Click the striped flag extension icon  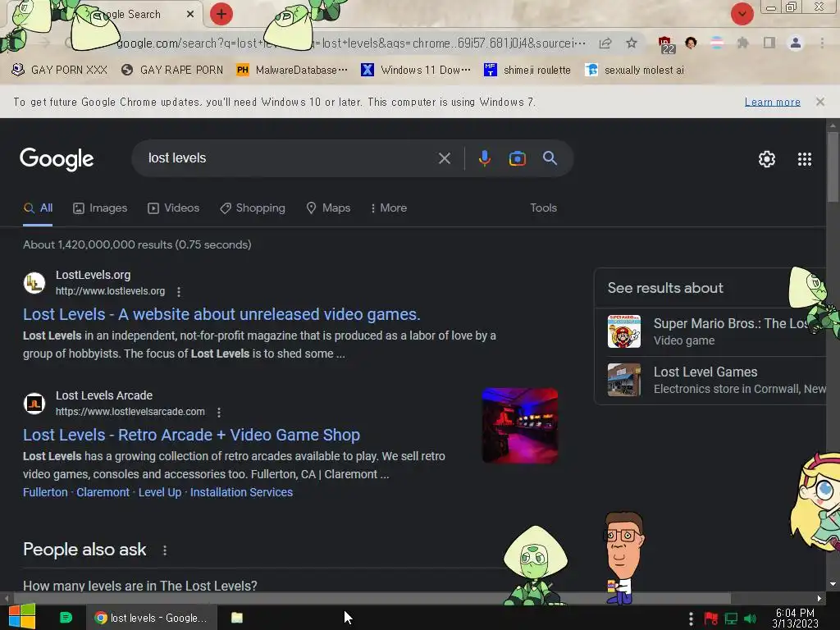717,43
